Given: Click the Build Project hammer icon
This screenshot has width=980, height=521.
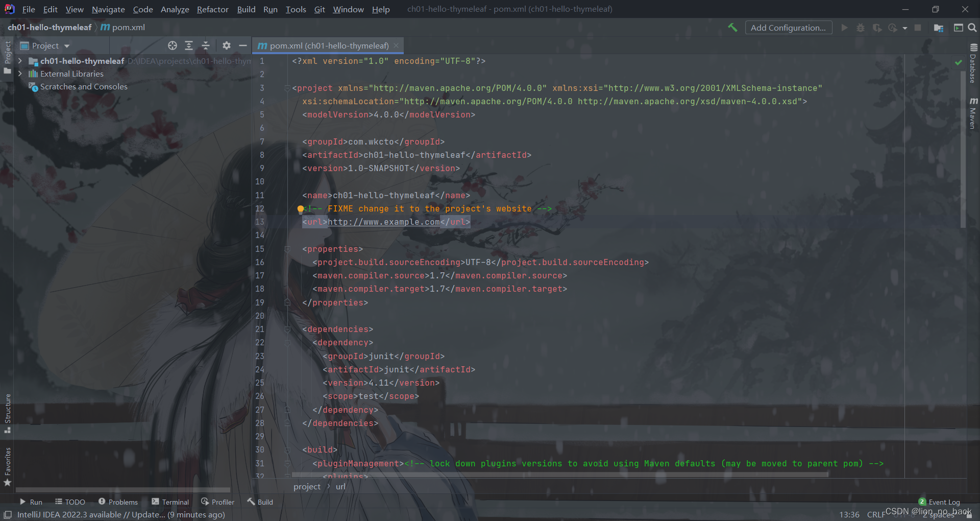Looking at the screenshot, I should (x=732, y=28).
